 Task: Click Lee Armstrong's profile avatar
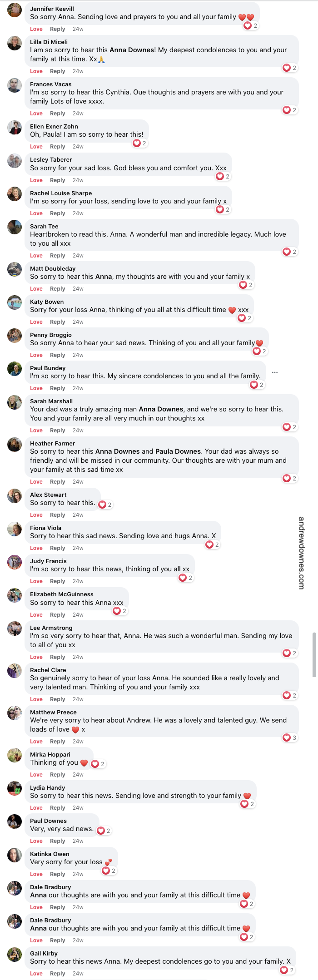pos(15,629)
